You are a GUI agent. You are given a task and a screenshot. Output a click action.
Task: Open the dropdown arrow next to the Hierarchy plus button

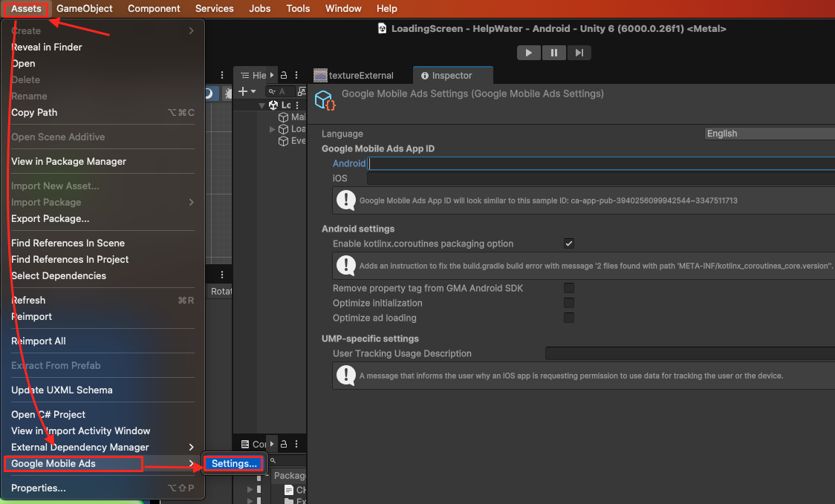click(x=253, y=91)
